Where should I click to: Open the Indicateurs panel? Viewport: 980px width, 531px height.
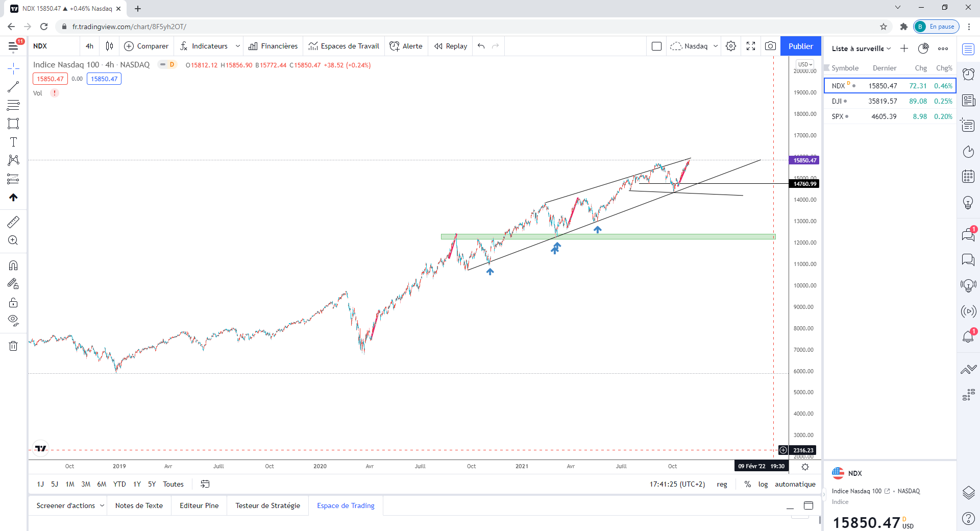[x=204, y=46]
